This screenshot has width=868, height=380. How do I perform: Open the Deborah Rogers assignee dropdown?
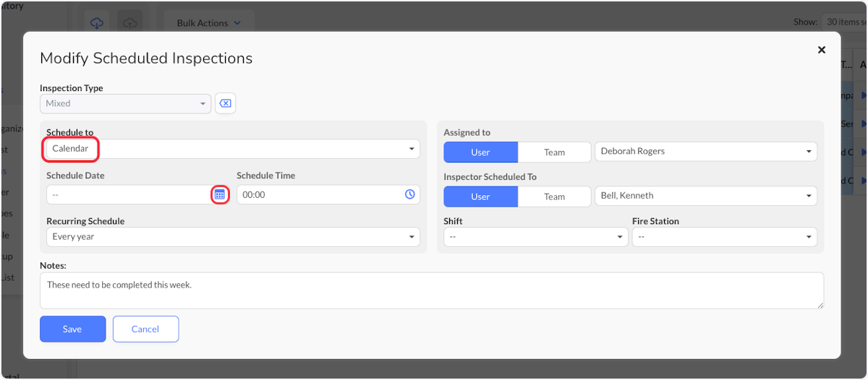click(x=706, y=152)
